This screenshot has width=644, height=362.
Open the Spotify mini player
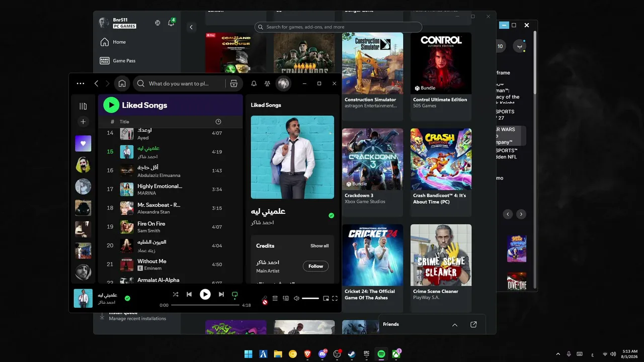(326, 299)
